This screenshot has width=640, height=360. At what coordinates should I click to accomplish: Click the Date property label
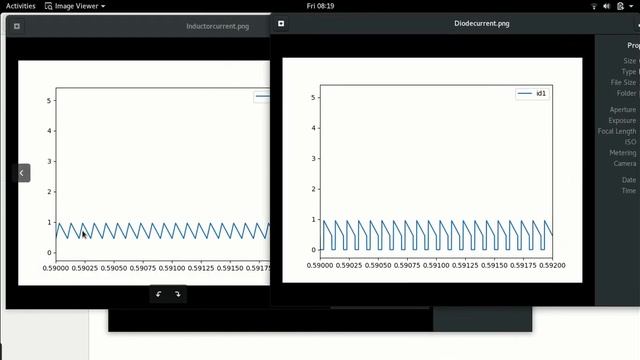click(x=629, y=180)
